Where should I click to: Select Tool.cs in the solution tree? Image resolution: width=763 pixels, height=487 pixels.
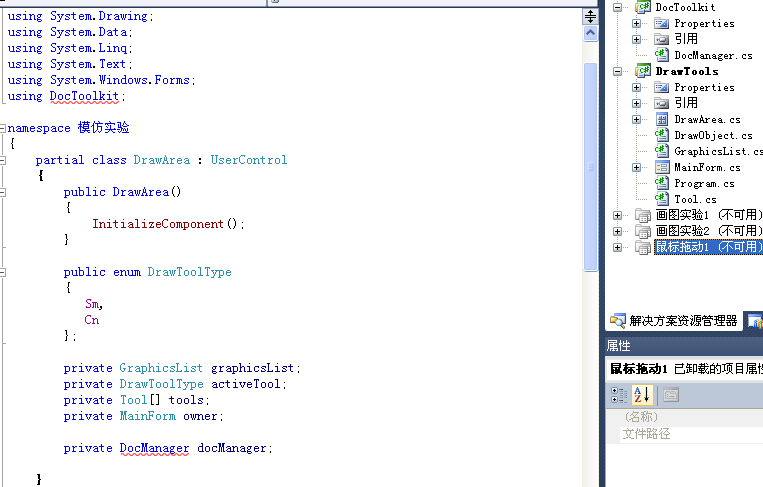pos(695,199)
